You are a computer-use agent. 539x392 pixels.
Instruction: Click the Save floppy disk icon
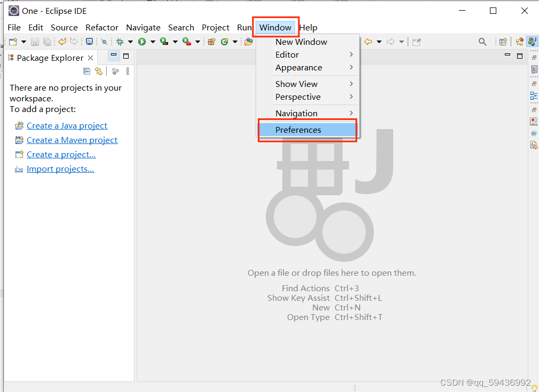click(x=35, y=42)
